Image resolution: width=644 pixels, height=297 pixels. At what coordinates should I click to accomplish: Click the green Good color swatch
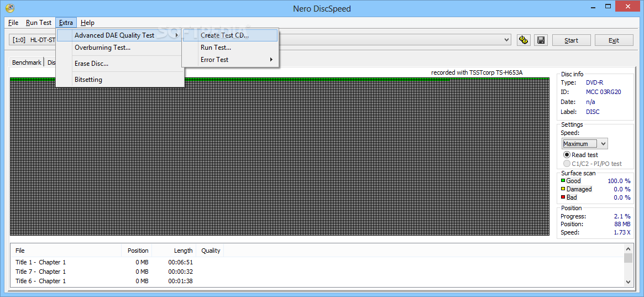click(563, 181)
